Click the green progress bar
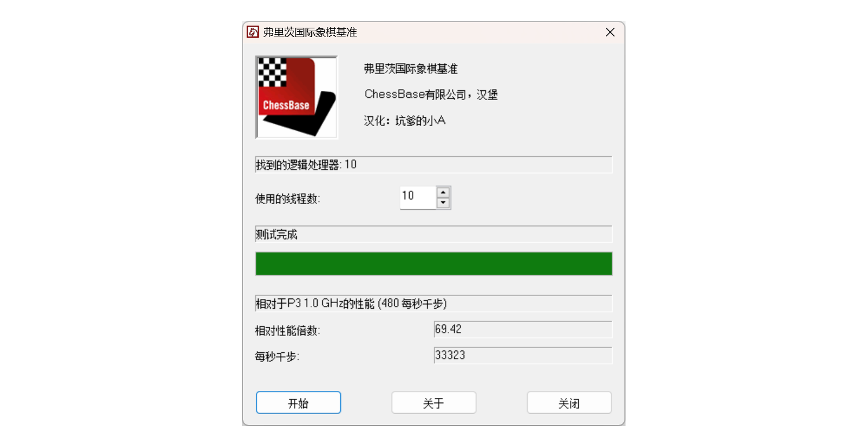 point(434,264)
